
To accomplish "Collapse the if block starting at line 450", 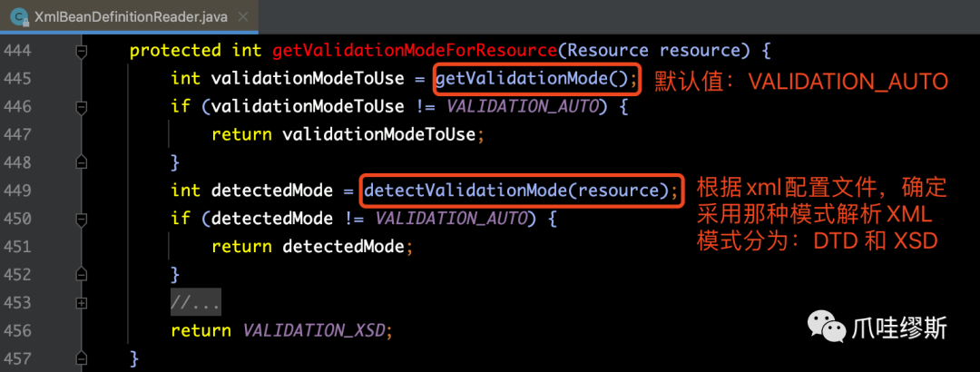I will tap(82, 219).
